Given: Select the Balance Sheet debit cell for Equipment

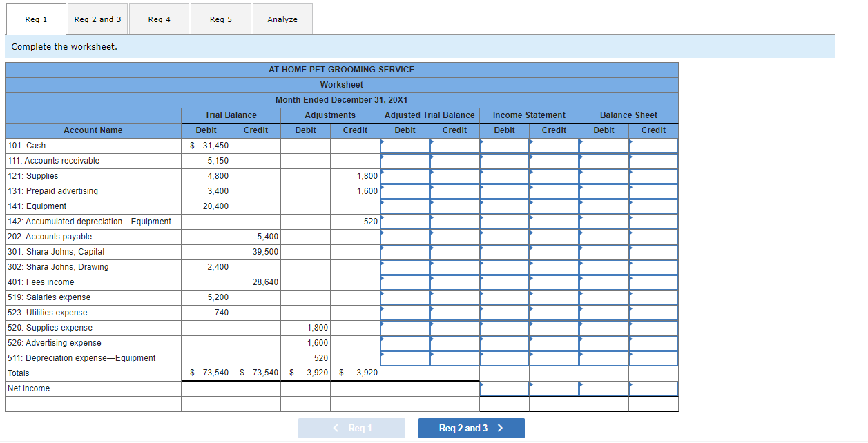Looking at the screenshot, I should pyautogui.click(x=604, y=206).
